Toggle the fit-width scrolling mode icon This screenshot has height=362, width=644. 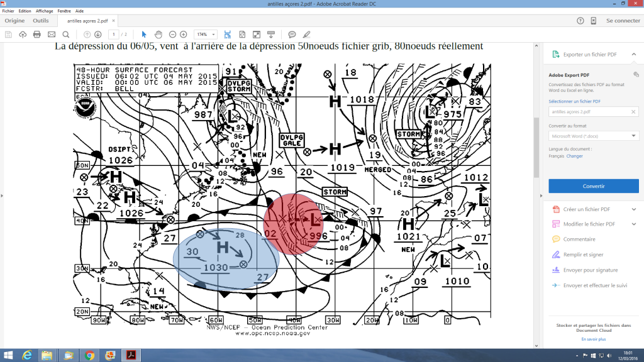pyautogui.click(x=228, y=35)
